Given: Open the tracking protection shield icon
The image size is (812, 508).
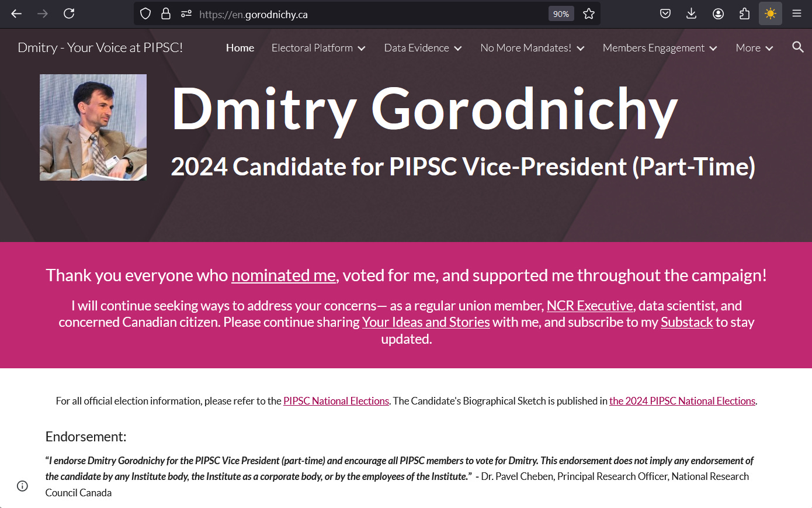Looking at the screenshot, I should [x=145, y=14].
